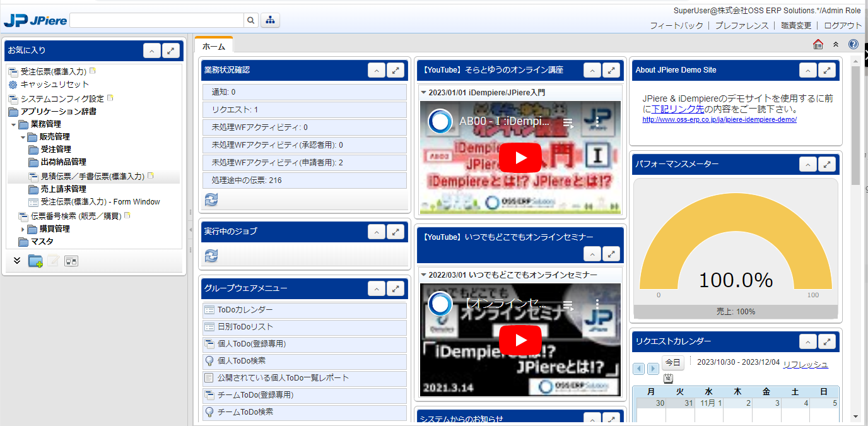Open ToDoカレンダー menu item
Screen dimensions: 868x426
click(x=305, y=311)
